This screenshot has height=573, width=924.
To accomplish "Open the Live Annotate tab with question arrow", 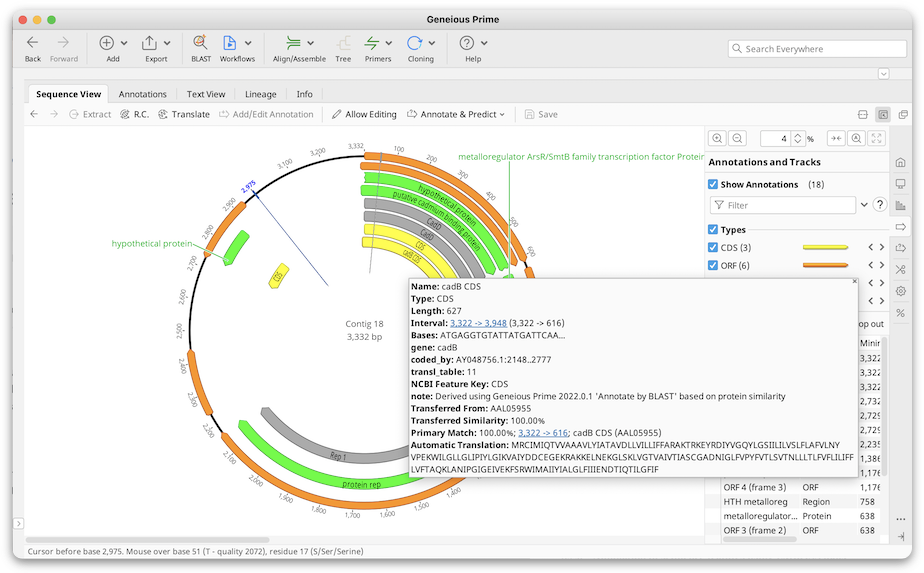I will [x=900, y=248].
